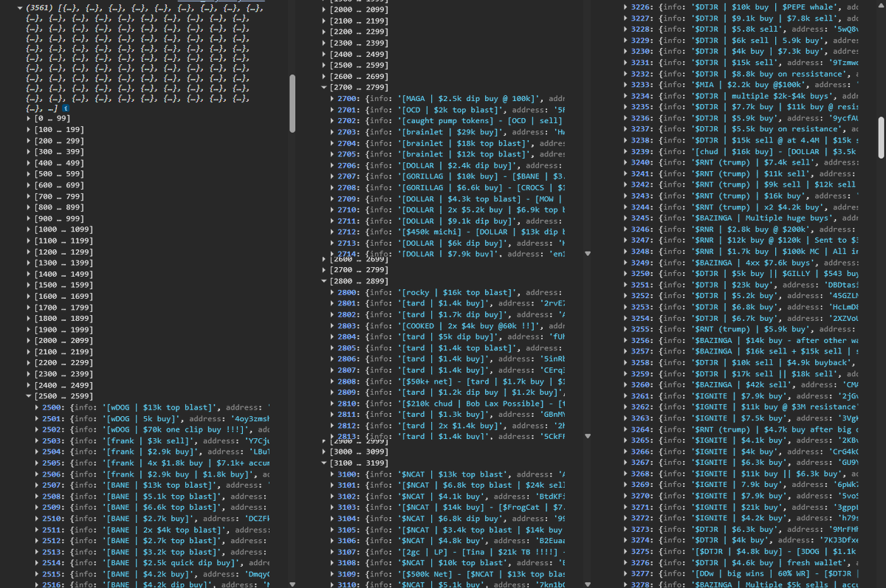886x588 pixels.
Task: Select row 3247 $RNR $12k buy @ $120k
Action: tap(742, 241)
